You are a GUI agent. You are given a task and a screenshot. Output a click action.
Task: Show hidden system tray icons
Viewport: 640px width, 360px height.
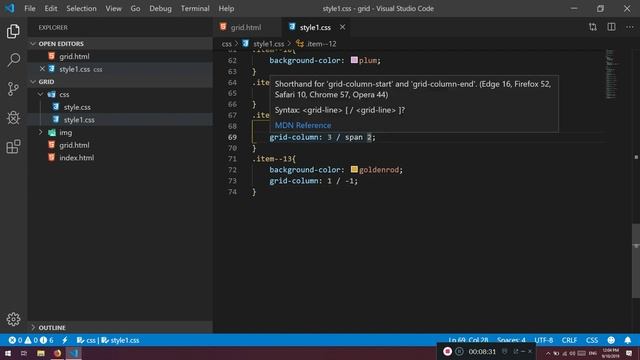[x=548, y=353]
